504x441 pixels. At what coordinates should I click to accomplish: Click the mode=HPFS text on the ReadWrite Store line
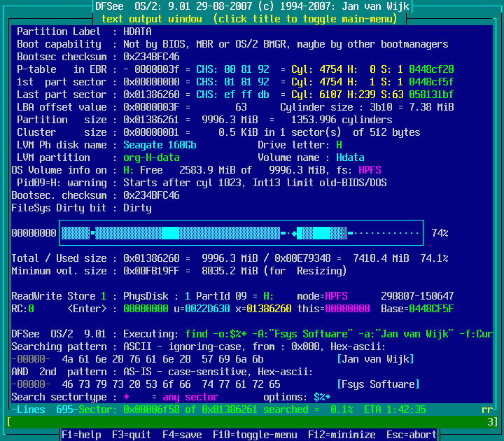pos(322,296)
